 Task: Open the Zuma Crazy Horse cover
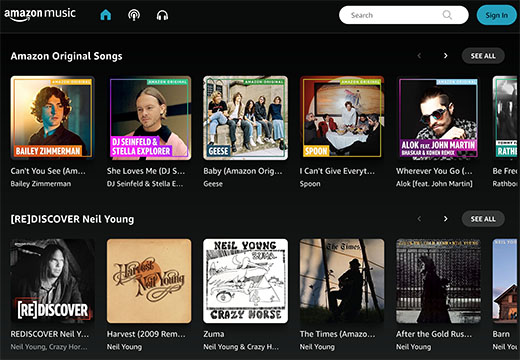[x=245, y=281]
